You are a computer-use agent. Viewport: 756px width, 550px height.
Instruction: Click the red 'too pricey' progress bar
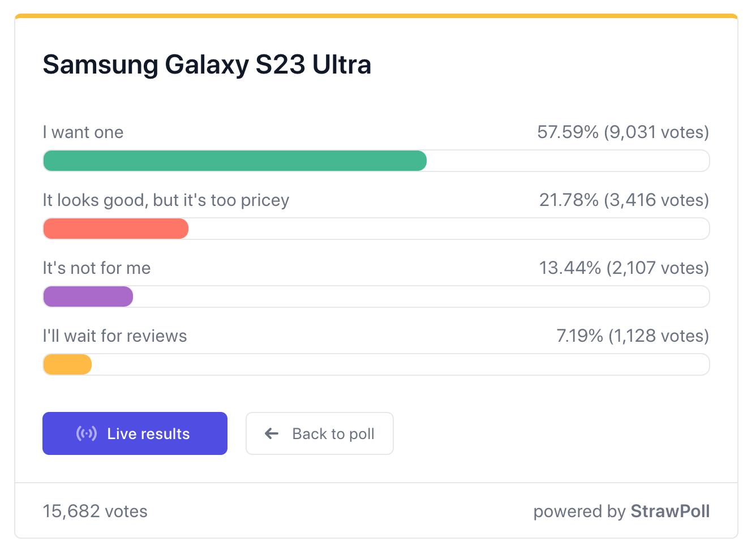115,229
